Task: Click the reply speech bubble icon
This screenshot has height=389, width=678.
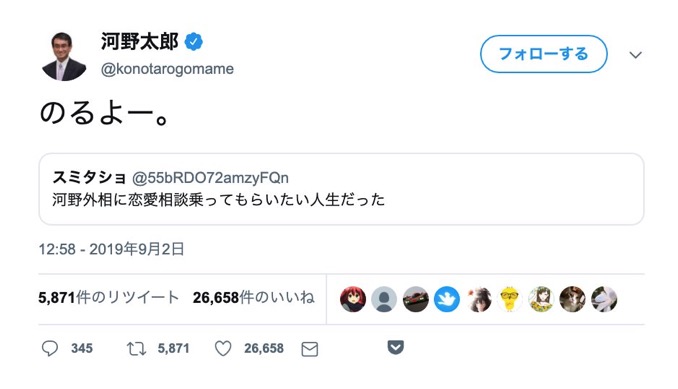Action: 50,348
